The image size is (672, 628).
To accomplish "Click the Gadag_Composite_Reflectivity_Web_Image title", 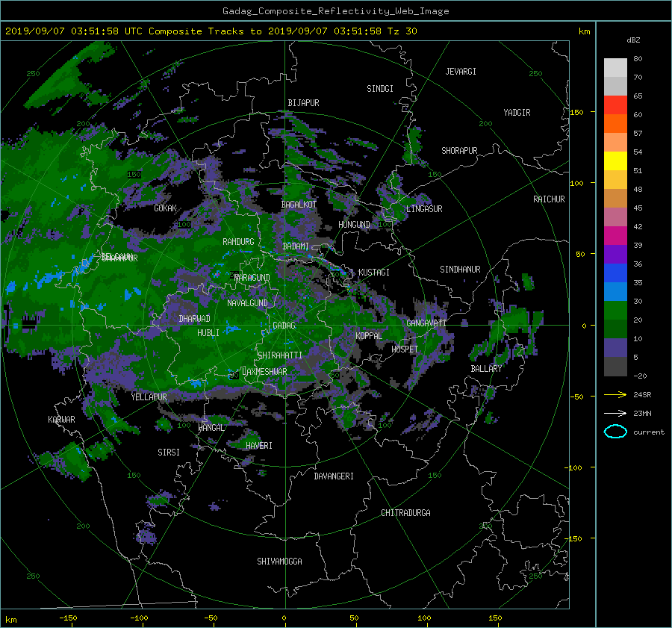I will [335, 11].
